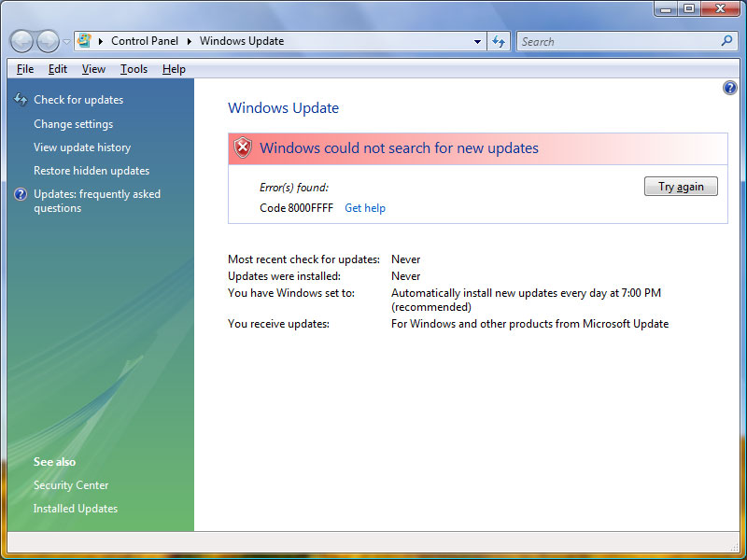
Task: Click the Control Panel icon in address bar
Action: pos(84,40)
